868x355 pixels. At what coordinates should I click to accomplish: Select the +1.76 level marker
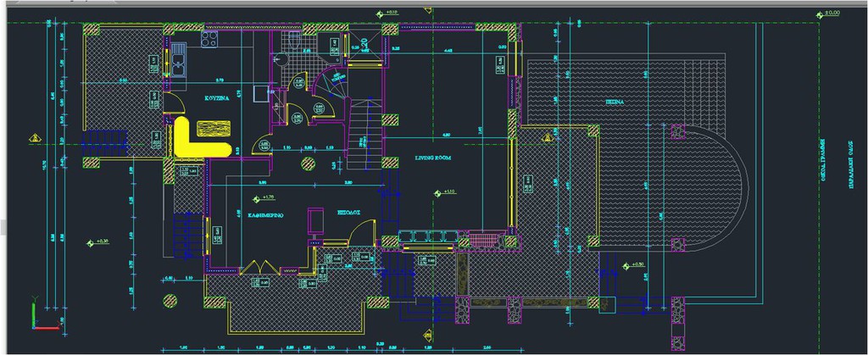(264, 197)
